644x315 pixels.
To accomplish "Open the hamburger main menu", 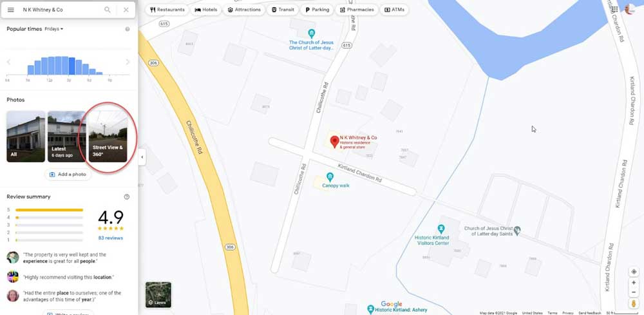I will 11,10.
